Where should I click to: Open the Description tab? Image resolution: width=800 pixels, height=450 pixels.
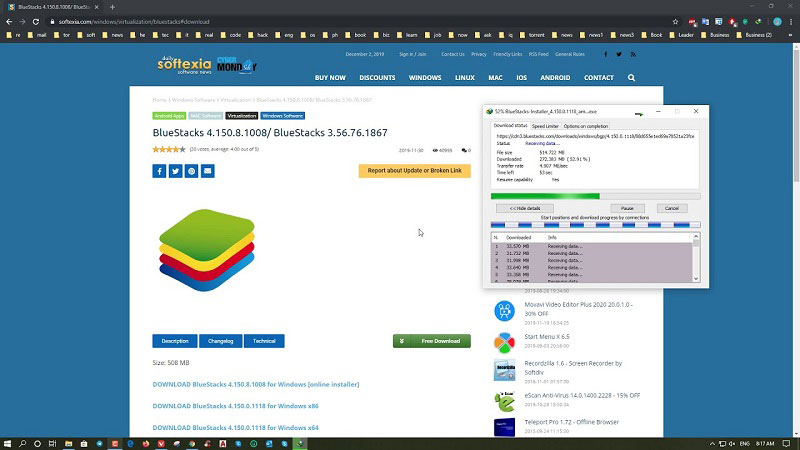tap(175, 341)
